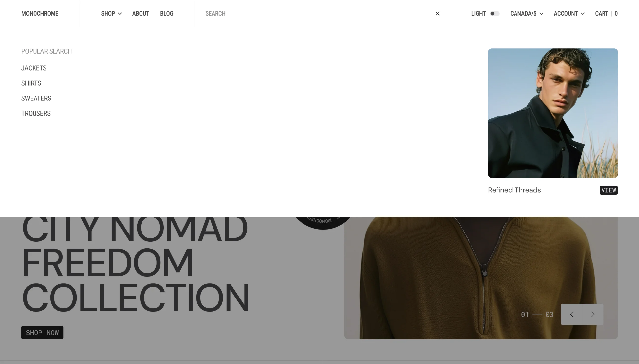Click the Shop Now button
The width and height of the screenshot is (639, 364).
pyautogui.click(x=42, y=332)
